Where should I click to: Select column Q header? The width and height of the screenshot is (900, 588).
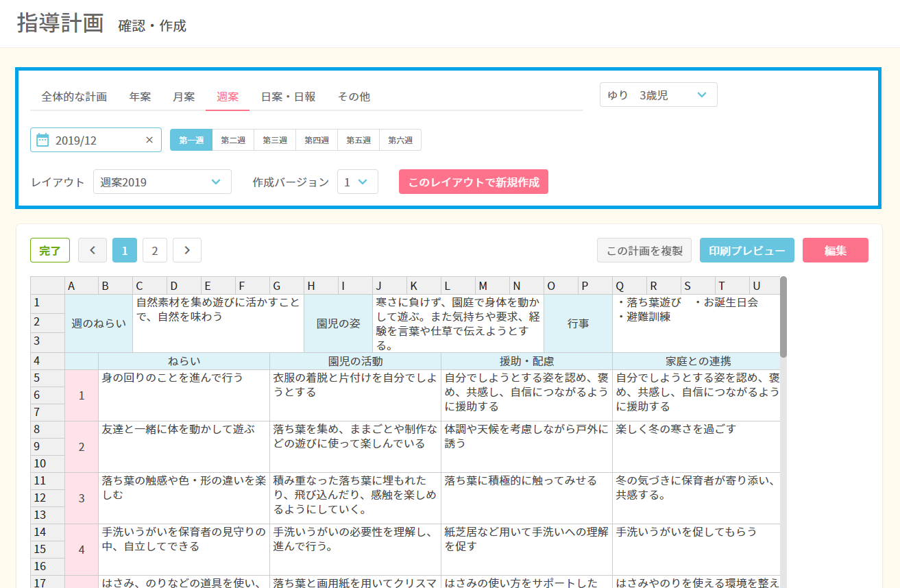pyautogui.click(x=630, y=286)
